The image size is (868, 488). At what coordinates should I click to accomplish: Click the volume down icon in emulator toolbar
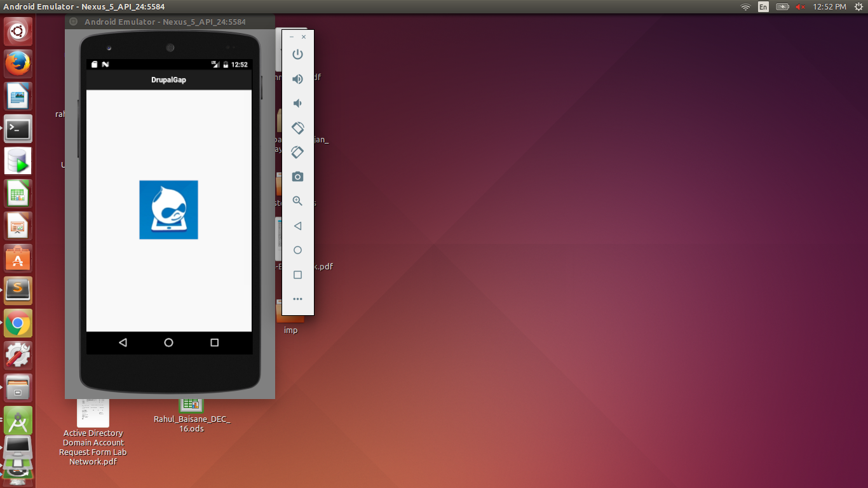297,103
